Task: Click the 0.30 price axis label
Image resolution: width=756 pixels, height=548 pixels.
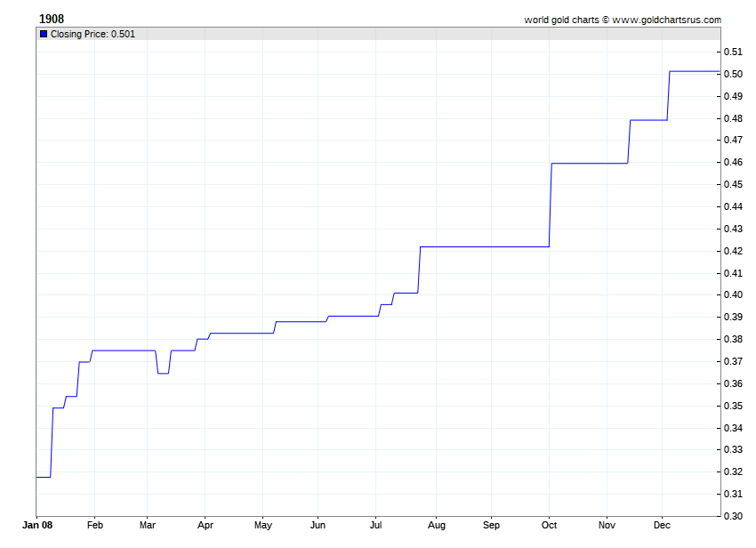Action: [x=733, y=516]
